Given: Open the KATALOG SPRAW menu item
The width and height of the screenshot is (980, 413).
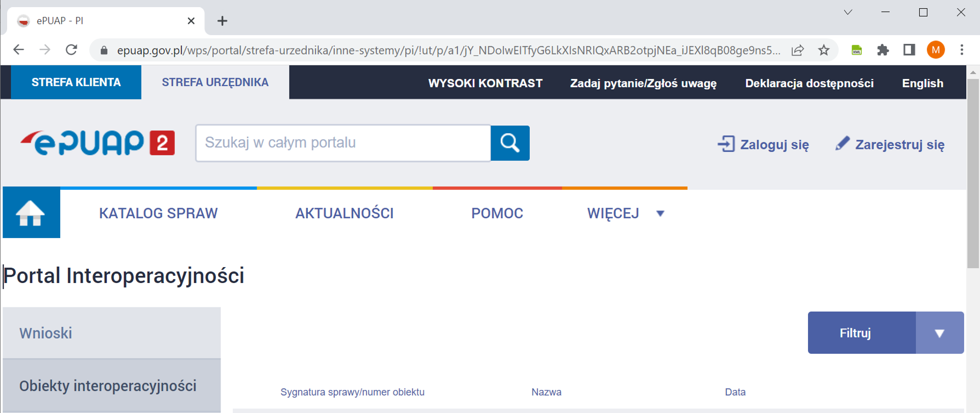Looking at the screenshot, I should pyautogui.click(x=158, y=213).
